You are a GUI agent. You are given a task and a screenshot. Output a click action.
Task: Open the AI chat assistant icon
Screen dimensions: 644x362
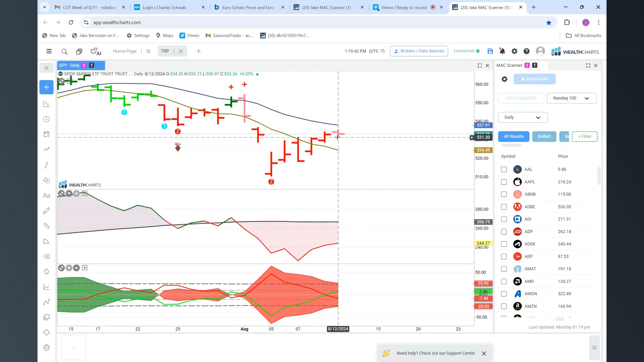(x=96, y=51)
